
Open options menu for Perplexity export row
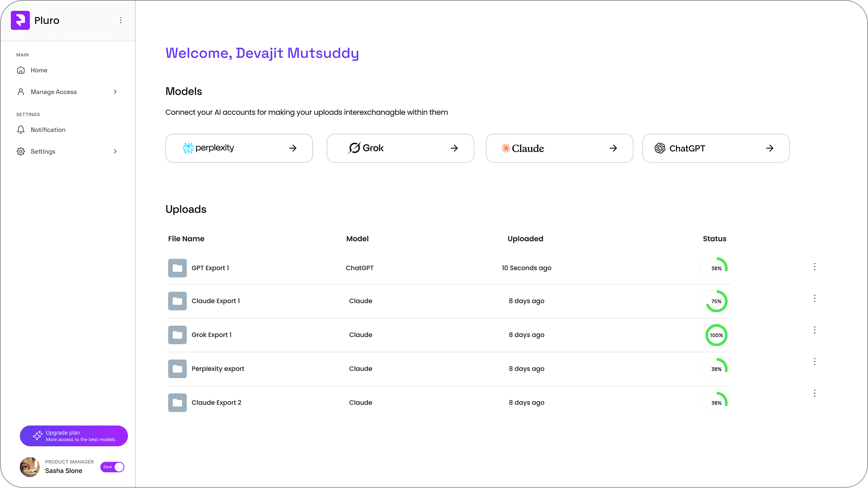(814, 361)
